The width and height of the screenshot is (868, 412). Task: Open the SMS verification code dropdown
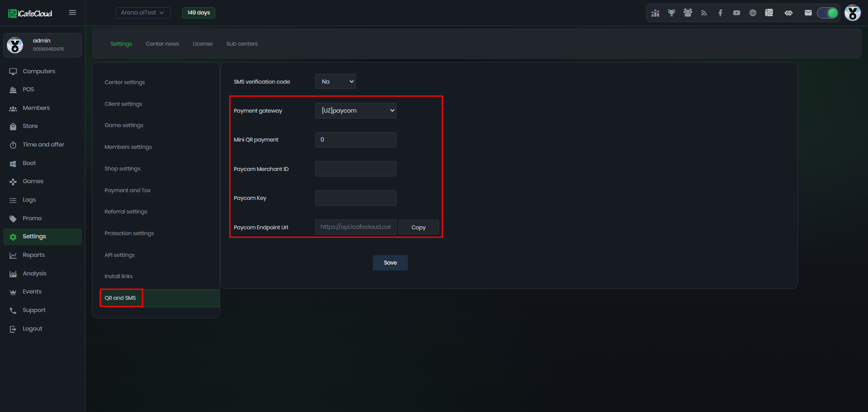click(335, 81)
